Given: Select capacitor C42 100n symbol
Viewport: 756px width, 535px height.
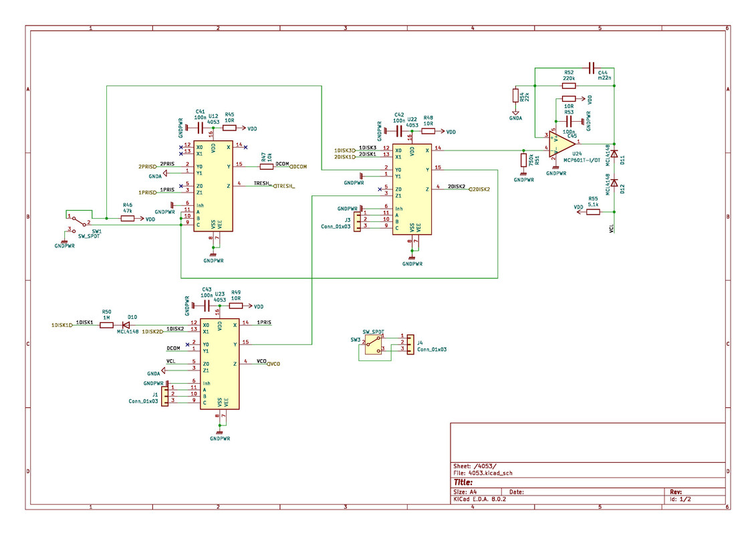Looking at the screenshot, I should [399, 131].
